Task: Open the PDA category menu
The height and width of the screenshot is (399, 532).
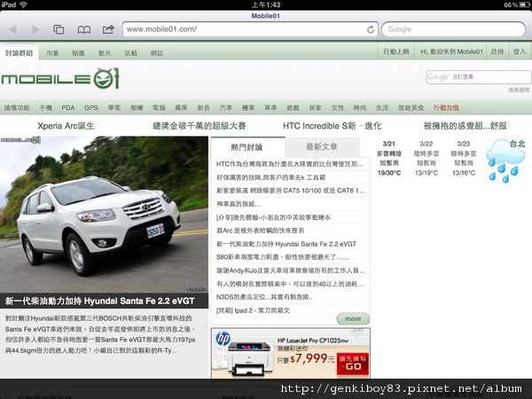Action: coord(68,108)
